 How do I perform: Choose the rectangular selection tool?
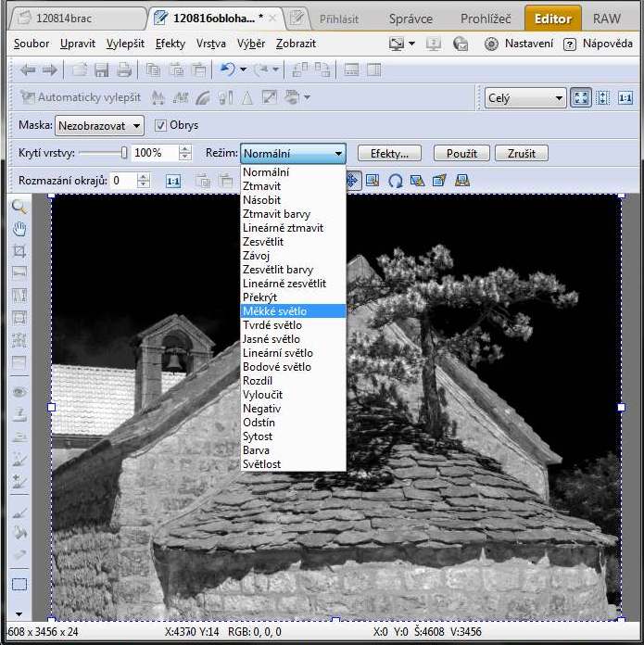19,585
